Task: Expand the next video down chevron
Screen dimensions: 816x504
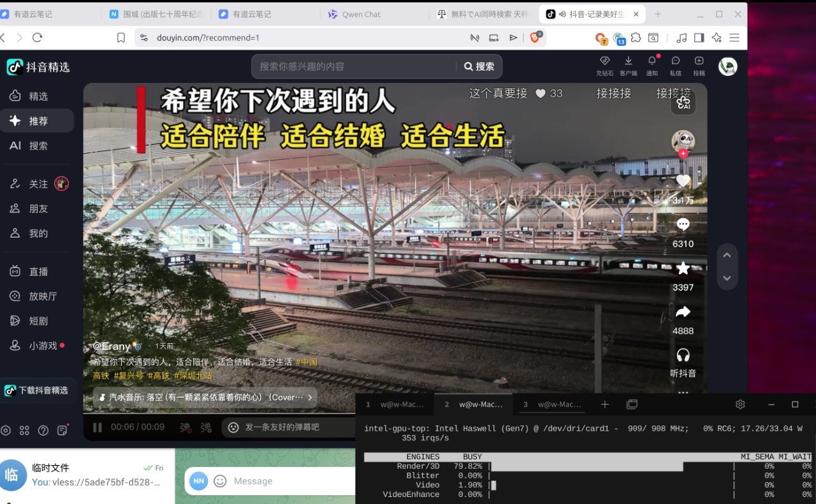Action: click(x=727, y=278)
